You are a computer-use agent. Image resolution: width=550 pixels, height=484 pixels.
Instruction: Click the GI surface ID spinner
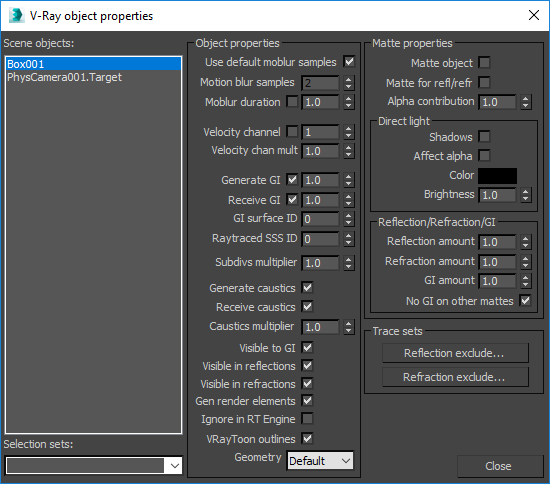pos(348,219)
